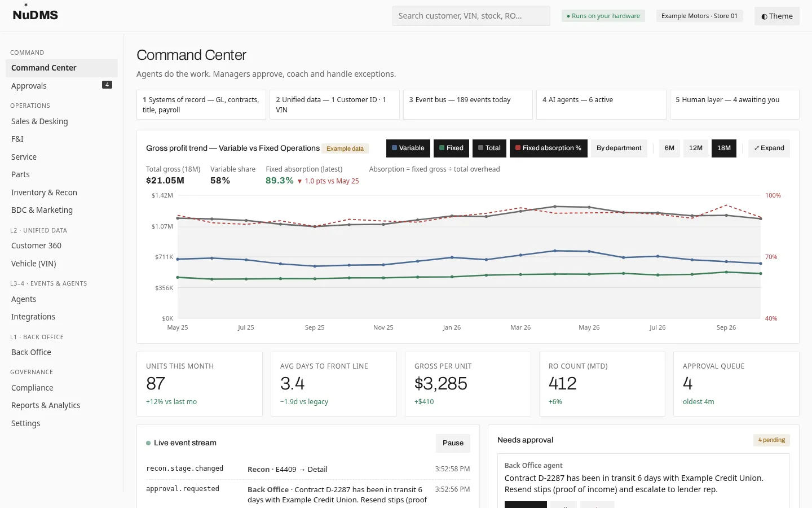
Task: Open the Approval Queue card
Action: pos(736,384)
